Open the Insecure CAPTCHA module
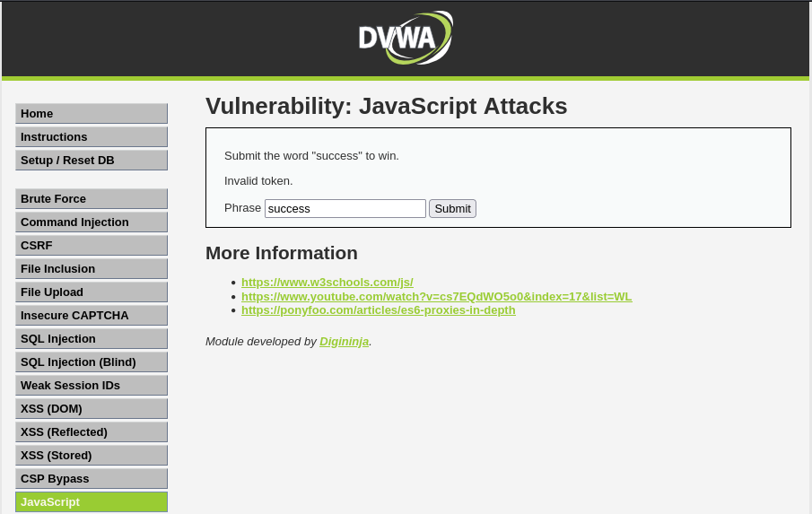Image resolution: width=812 pixels, height=514 pixels. (91, 316)
